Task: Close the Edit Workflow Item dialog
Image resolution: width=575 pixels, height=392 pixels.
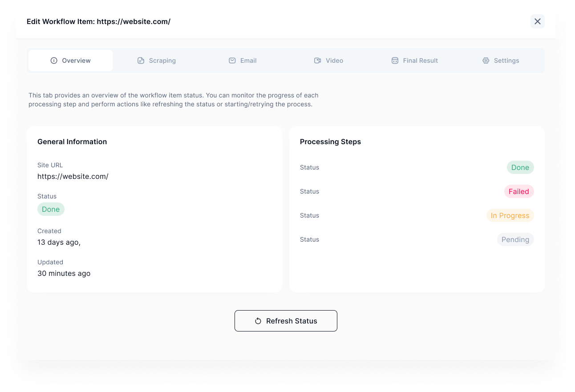Action: pyautogui.click(x=537, y=21)
